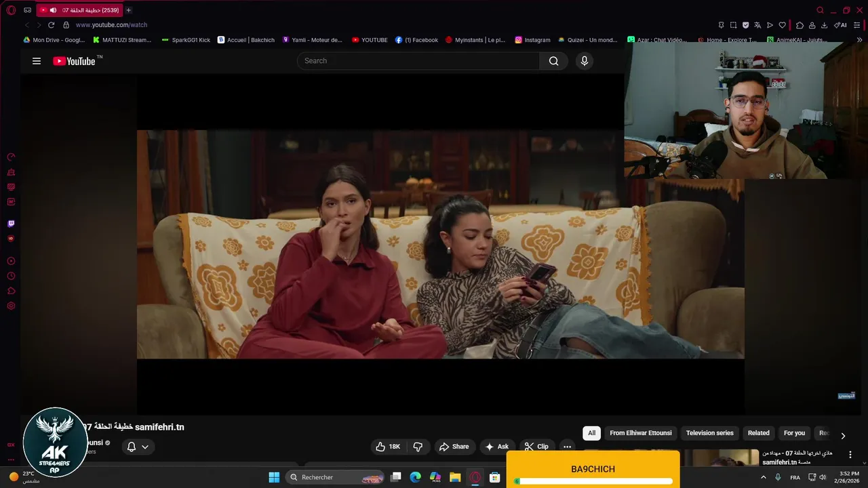Add page to bookmarks heart icon
868x488 pixels.
pyautogui.click(x=782, y=25)
